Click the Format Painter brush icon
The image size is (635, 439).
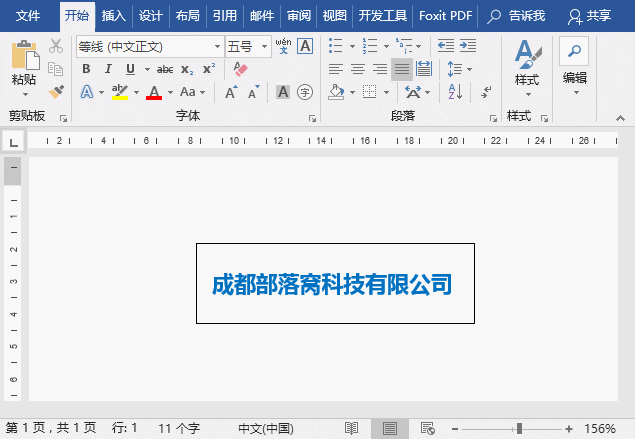pos(56,91)
